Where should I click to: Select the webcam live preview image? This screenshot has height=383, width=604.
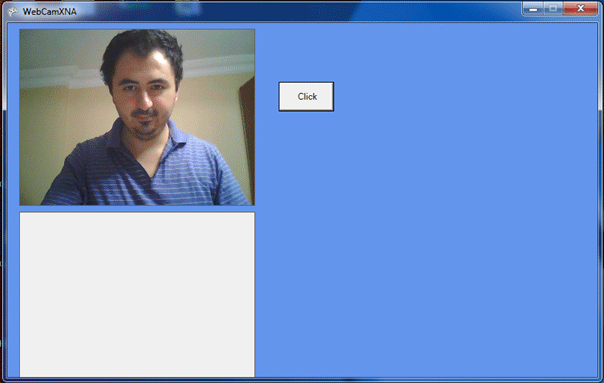137,117
